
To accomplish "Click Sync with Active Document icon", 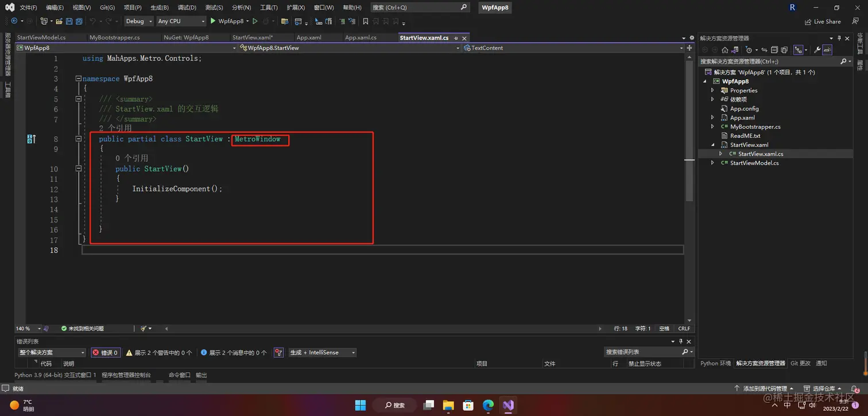I will (764, 50).
